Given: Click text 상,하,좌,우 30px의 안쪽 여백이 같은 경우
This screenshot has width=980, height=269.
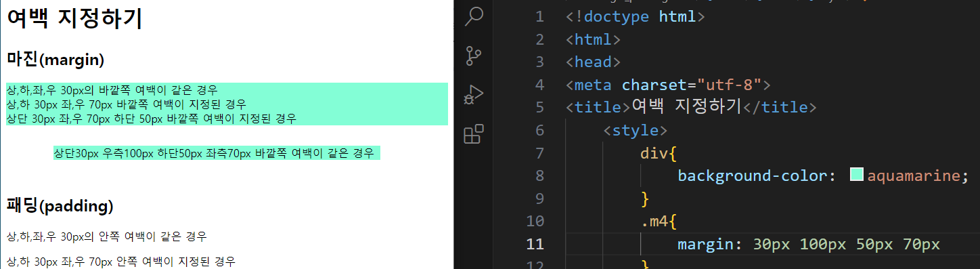Looking at the screenshot, I should pos(106,236).
